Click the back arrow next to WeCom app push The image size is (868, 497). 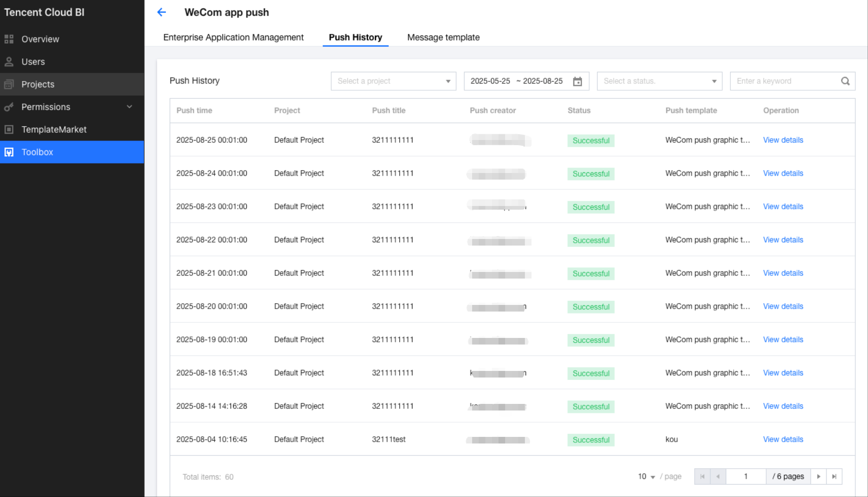(x=161, y=12)
